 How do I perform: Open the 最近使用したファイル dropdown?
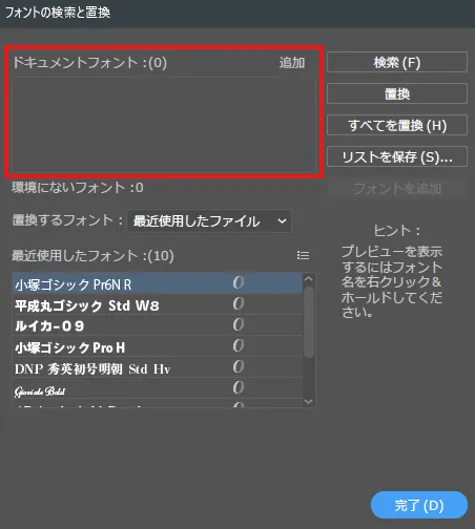(x=209, y=221)
